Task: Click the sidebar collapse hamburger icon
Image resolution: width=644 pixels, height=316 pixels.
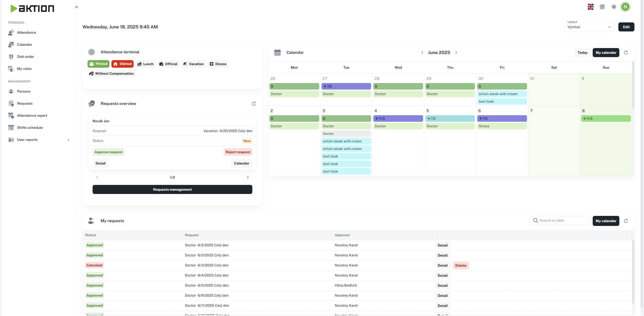Action: pyautogui.click(x=76, y=7)
